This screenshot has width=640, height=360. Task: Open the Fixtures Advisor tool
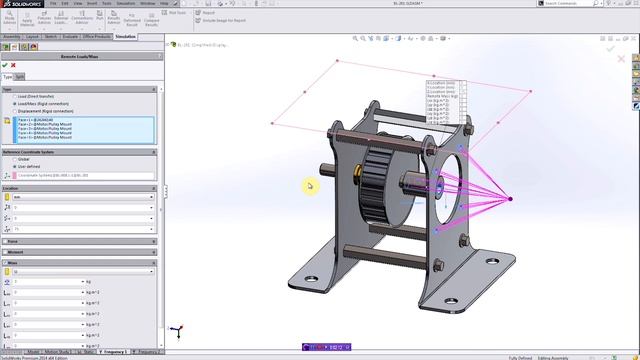(x=44, y=19)
